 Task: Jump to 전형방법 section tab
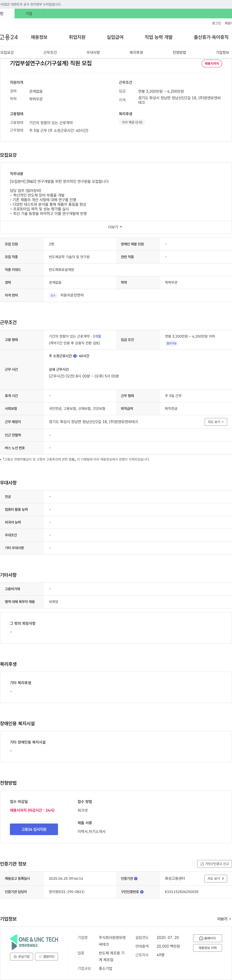(179, 52)
